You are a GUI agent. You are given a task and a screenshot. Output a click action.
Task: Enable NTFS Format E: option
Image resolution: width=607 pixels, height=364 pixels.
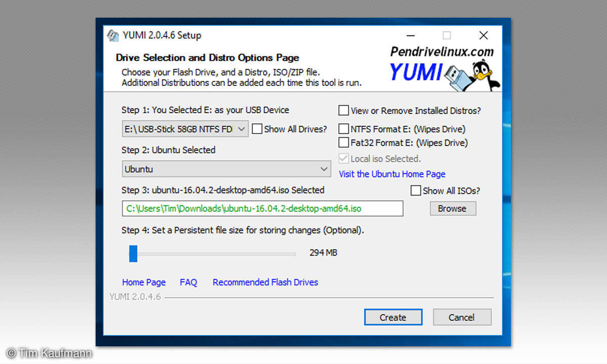tap(343, 129)
